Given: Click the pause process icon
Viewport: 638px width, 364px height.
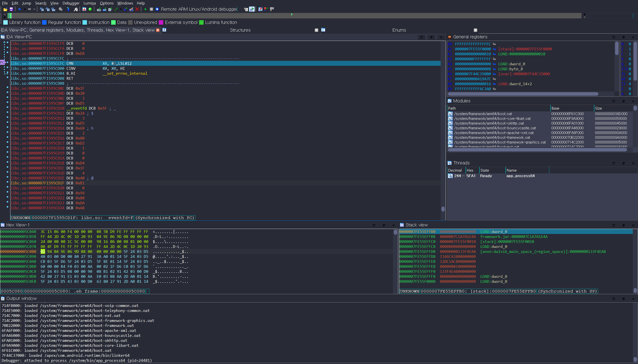Looking at the screenshot, I should (152, 9).
